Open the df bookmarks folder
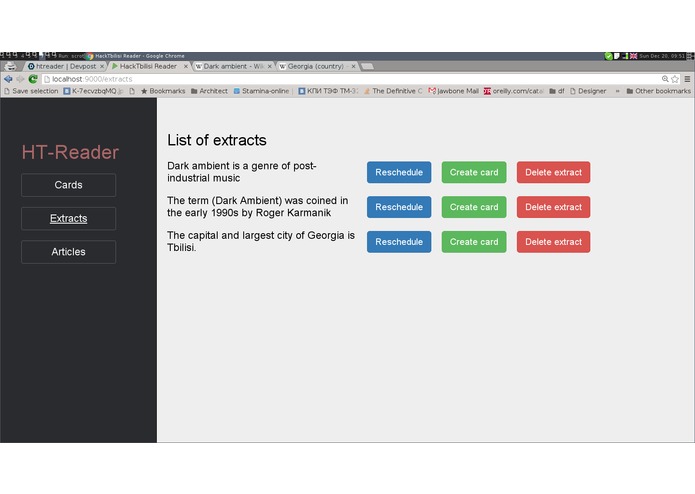695x494 pixels. tap(557, 91)
